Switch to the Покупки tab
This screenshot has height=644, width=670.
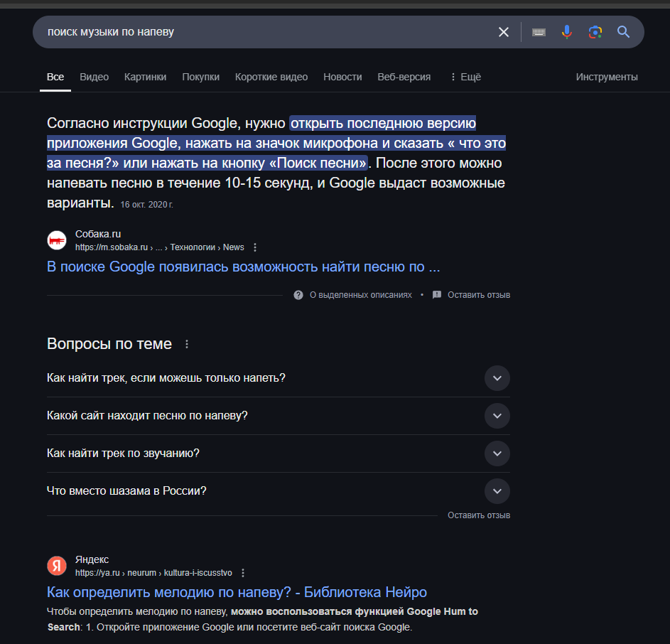[x=201, y=77]
